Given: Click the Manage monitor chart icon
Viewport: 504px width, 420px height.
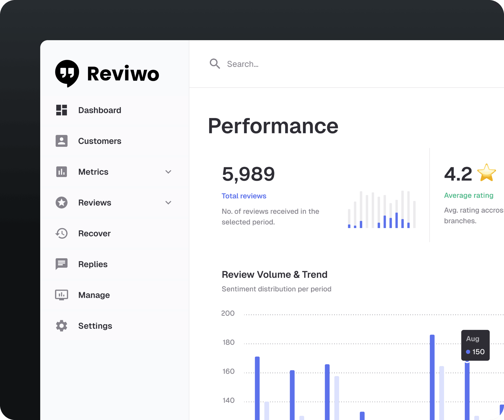Looking at the screenshot, I should 61,295.
